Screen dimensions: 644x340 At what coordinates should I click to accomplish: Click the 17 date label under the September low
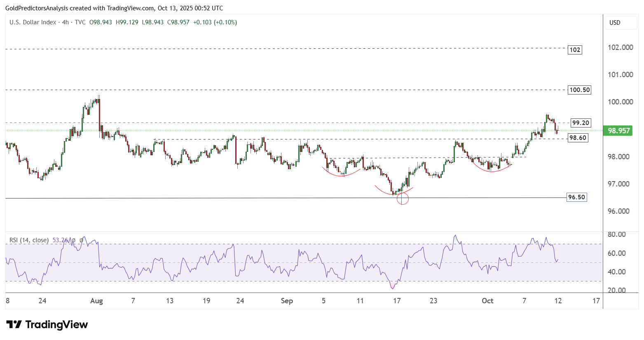click(x=397, y=301)
